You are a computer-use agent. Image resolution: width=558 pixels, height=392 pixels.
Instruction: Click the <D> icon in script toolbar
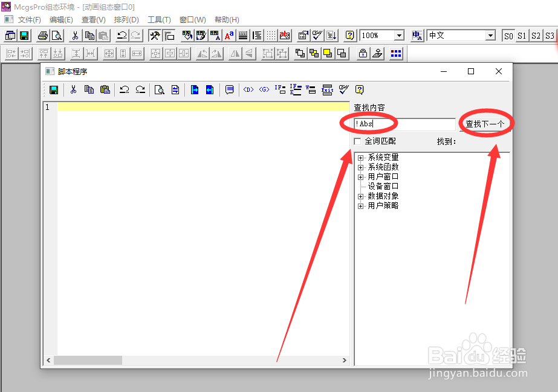click(x=248, y=89)
